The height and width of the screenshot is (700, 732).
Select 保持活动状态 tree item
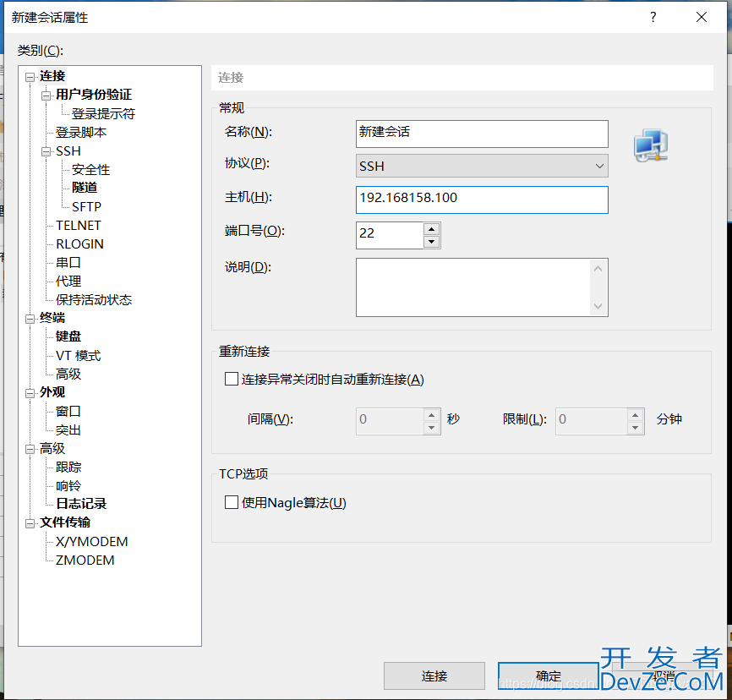click(94, 300)
